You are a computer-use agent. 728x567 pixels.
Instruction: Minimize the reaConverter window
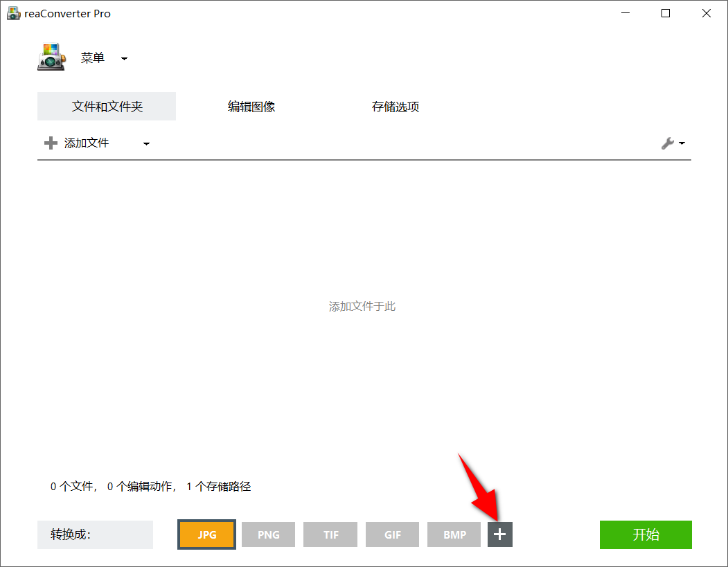point(625,13)
